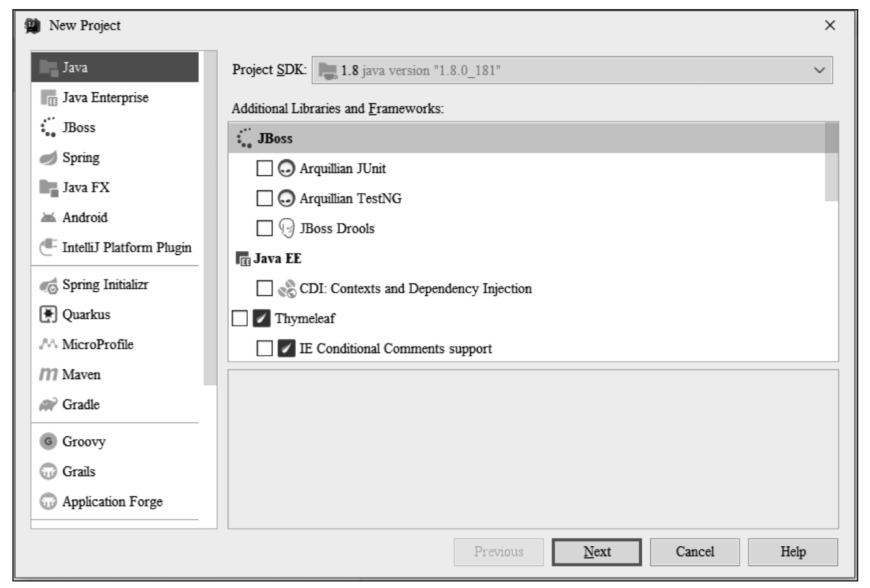Toggle the CDI Contexts and Dependency Injection checkbox

(265, 288)
